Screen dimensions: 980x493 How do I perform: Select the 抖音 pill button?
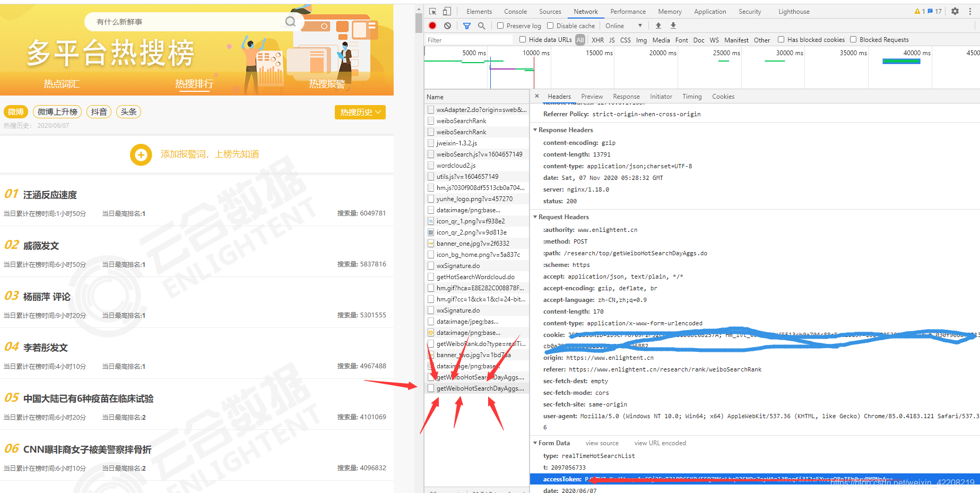pyautogui.click(x=99, y=112)
